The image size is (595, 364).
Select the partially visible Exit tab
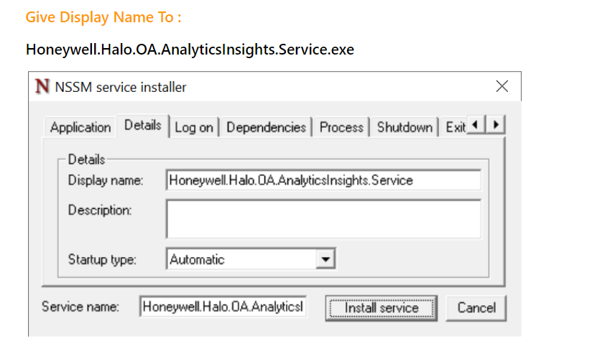[455, 128]
